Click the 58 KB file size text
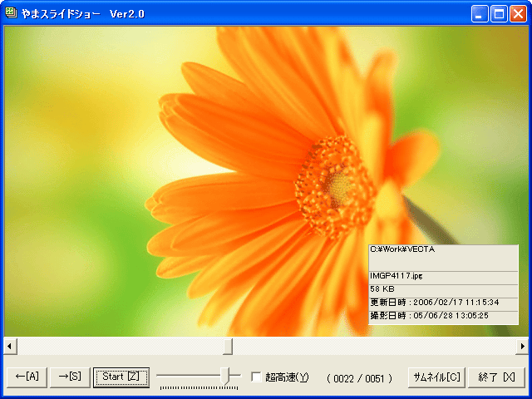Image resolution: width=532 pixels, height=399 pixels. tap(382, 289)
